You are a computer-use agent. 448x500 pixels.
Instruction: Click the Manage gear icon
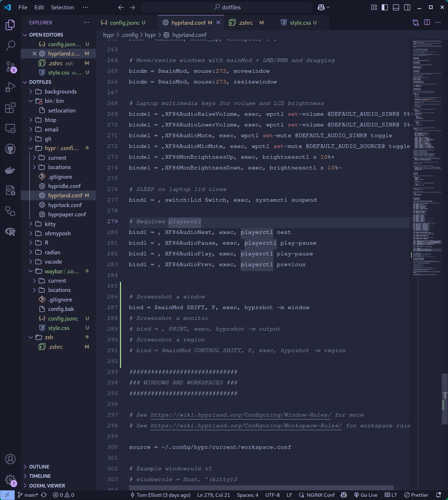pos(10,480)
